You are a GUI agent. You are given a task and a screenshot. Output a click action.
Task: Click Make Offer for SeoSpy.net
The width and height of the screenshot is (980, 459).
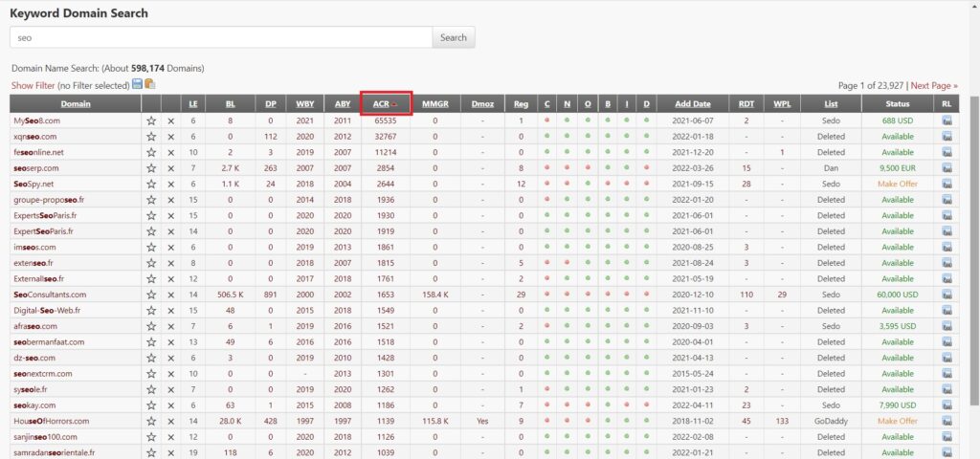[x=898, y=184]
